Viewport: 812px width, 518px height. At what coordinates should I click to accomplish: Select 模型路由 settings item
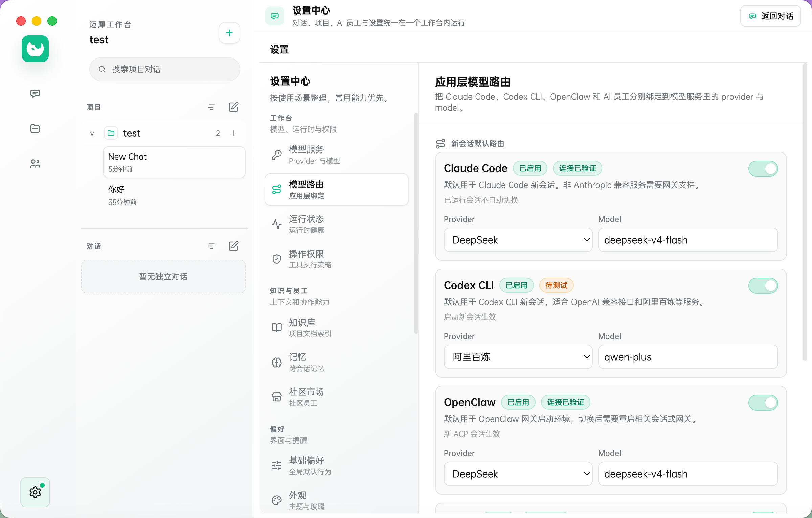coord(336,190)
